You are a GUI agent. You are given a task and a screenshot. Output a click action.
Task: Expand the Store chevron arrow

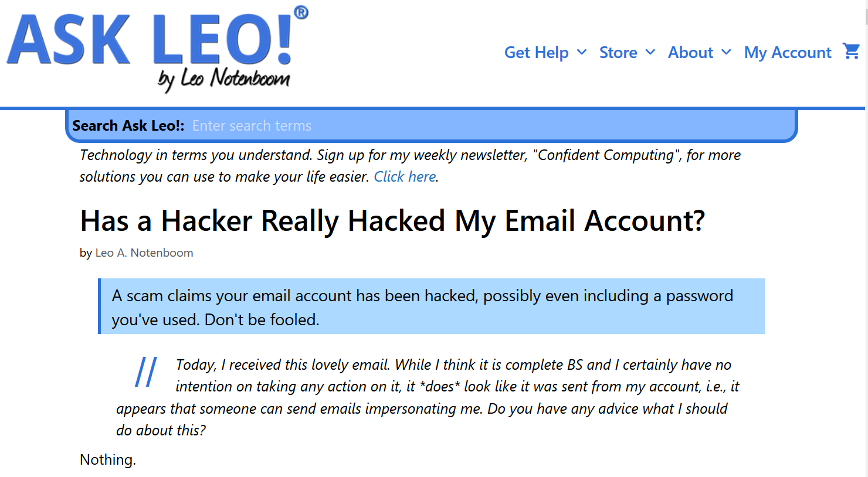pos(650,52)
